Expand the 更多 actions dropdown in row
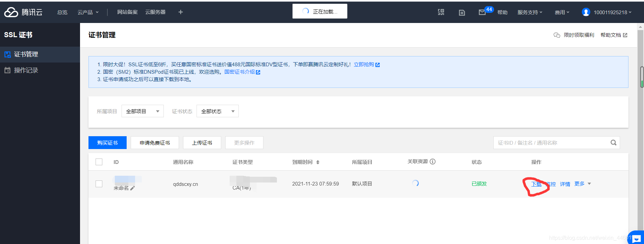This screenshot has width=644, height=244. coord(583,184)
